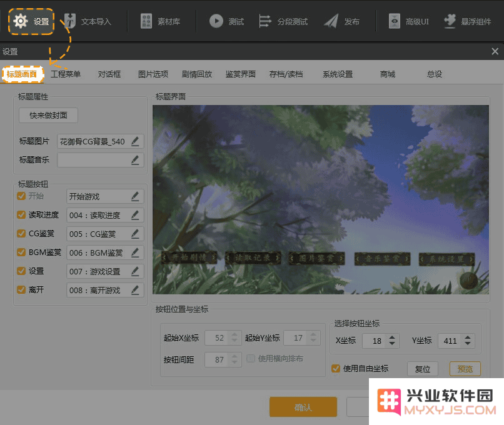The image size is (504, 425).
Task: Increase the Y坐标 value with up arrow
Action: point(468,337)
